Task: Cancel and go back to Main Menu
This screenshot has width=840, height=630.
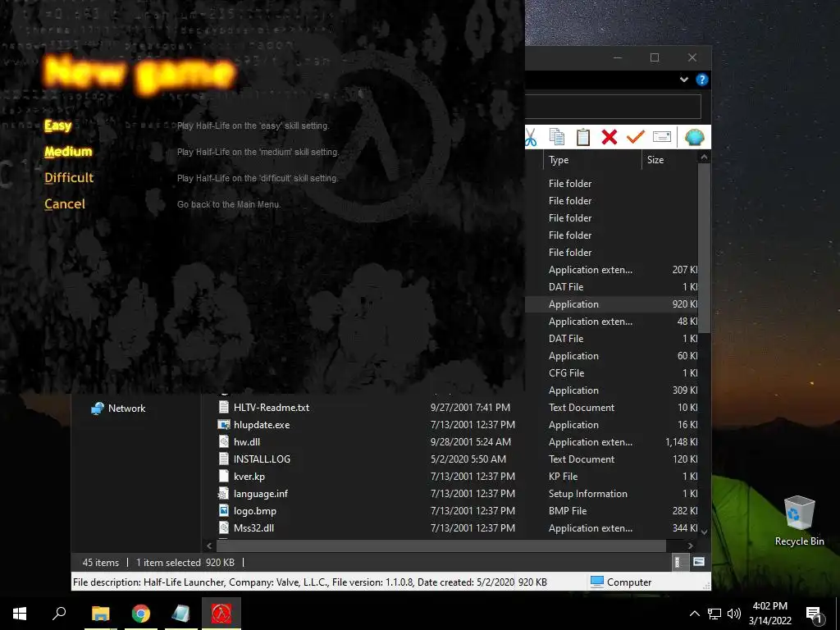Action: pyautogui.click(x=64, y=203)
